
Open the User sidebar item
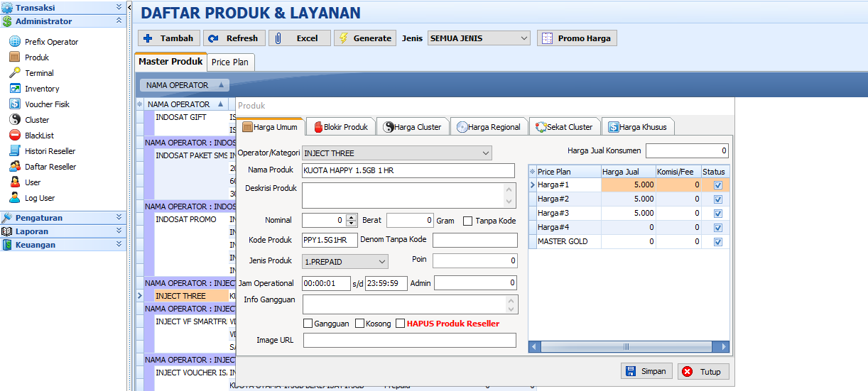33,182
